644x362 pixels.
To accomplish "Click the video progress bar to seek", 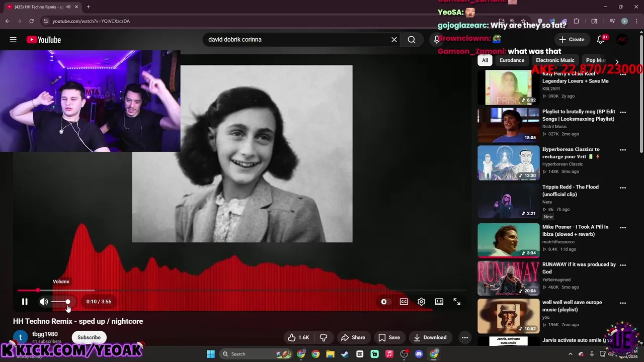I will [x=242, y=291].
